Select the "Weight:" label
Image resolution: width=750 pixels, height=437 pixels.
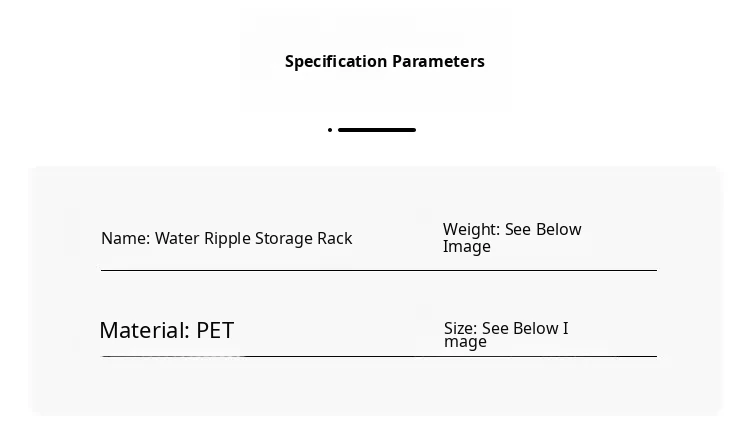point(471,230)
